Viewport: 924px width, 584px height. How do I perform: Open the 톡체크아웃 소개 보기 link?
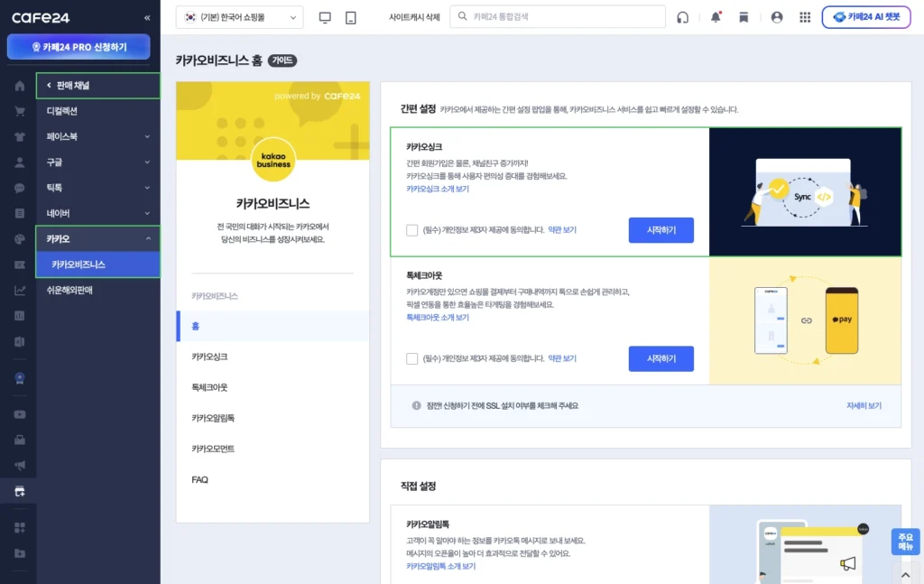tap(438, 318)
